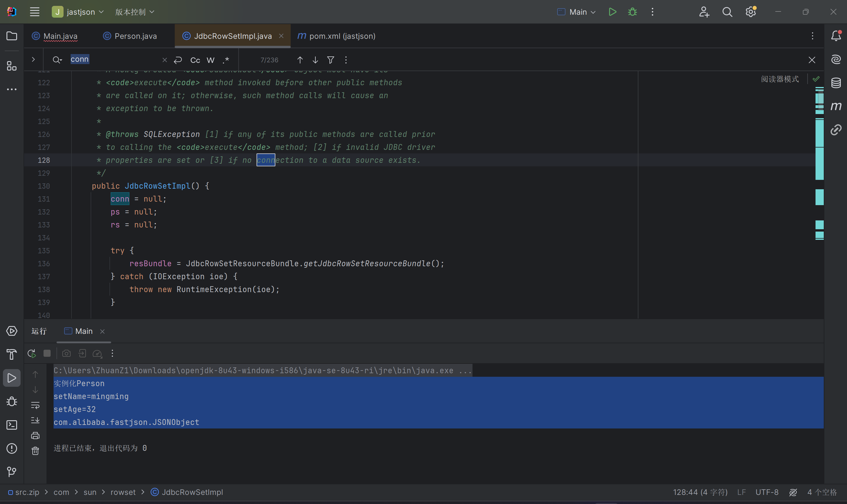Open the Terminal tool window
The image size is (847, 504).
[x=11, y=425]
